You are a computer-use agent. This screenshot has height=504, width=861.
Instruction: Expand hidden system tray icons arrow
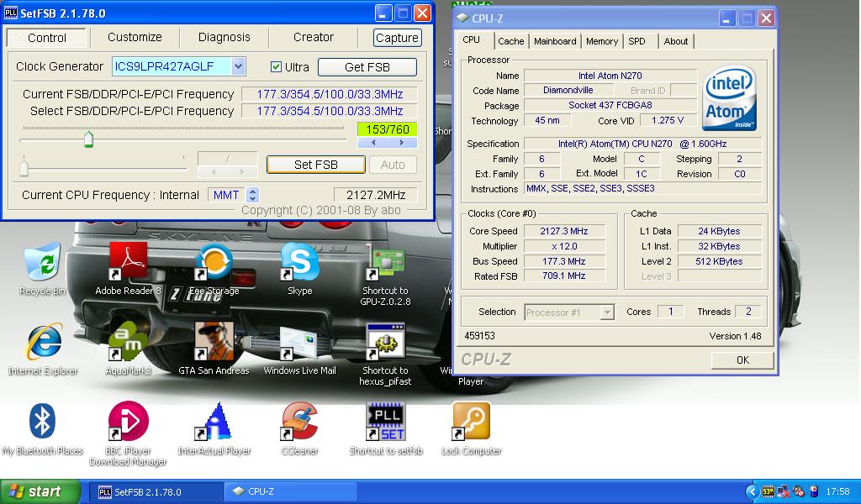click(752, 491)
